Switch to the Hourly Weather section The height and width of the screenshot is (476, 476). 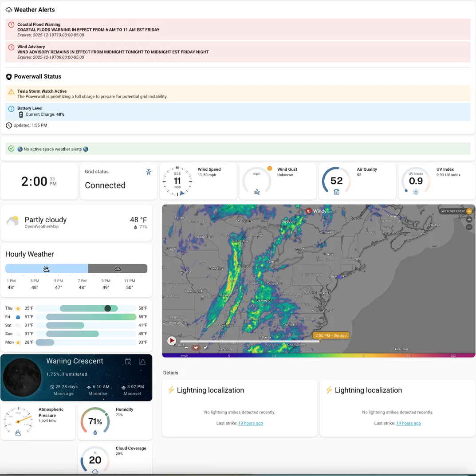29,254
